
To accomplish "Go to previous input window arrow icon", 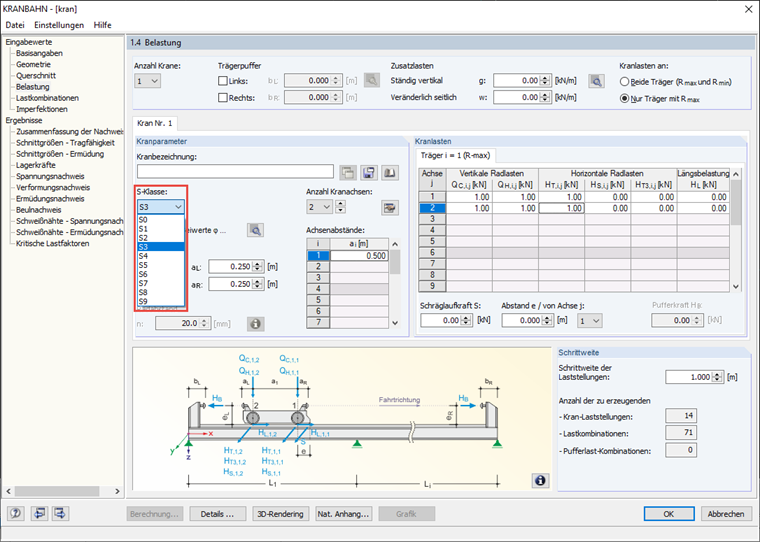I will 39,513.
